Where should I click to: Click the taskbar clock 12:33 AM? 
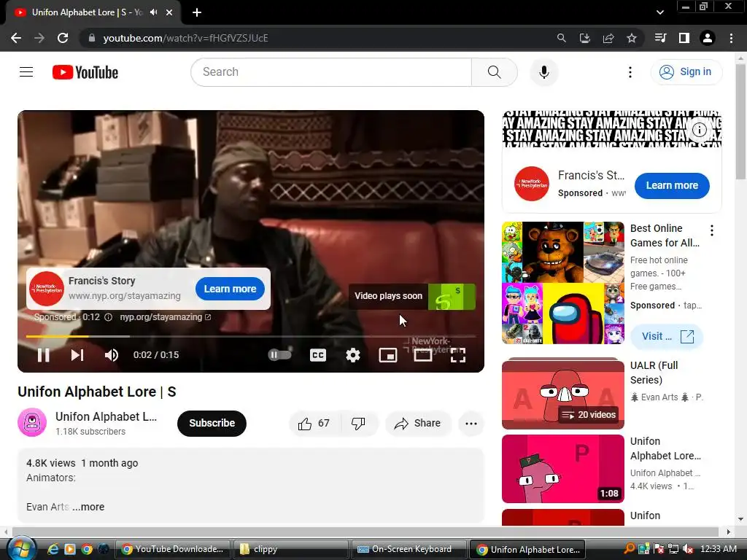[719, 548]
